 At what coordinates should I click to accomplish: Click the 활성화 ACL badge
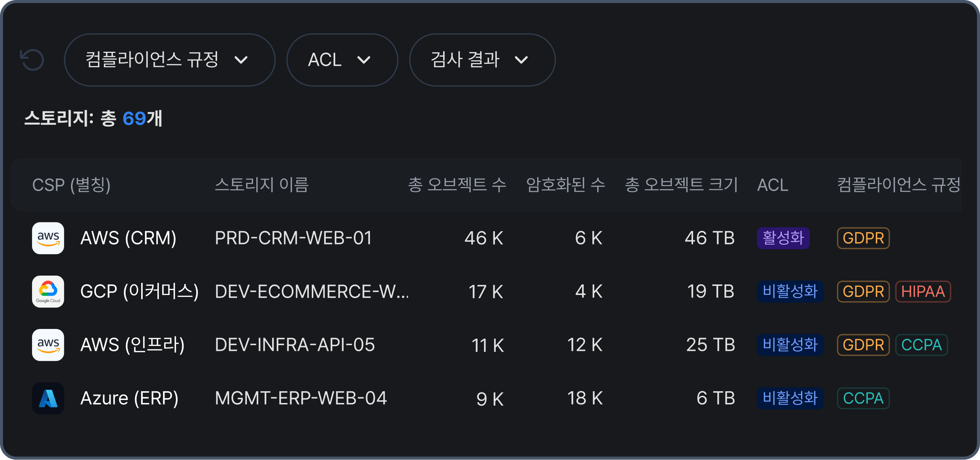(783, 238)
